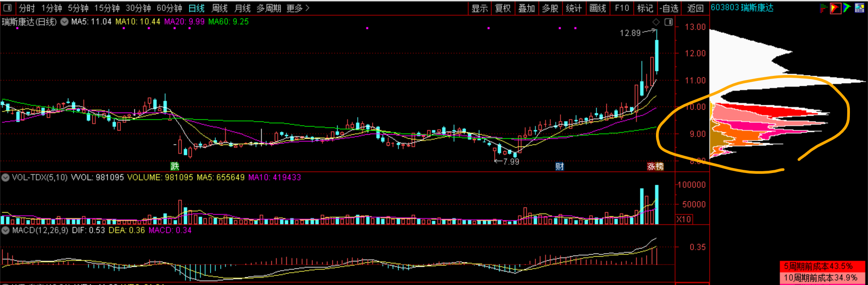The width and height of the screenshot is (868, 285).
Task: Click the VOLUME: 981095 label
Action: click(x=160, y=178)
